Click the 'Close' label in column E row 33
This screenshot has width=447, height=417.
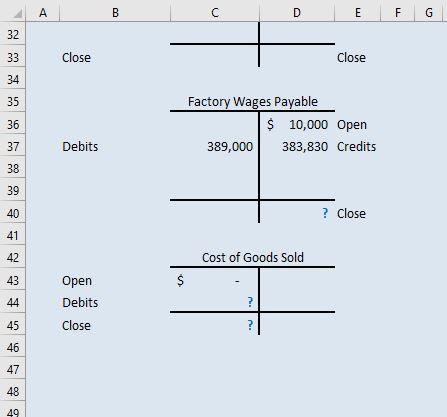click(x=351, y=57)
